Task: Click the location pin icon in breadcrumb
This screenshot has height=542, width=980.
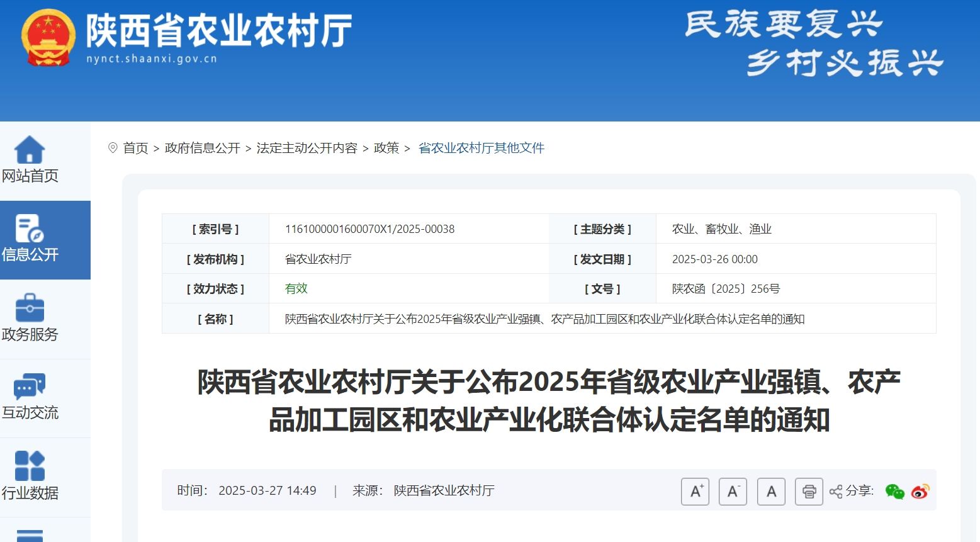Action: [x=113, y=148]
